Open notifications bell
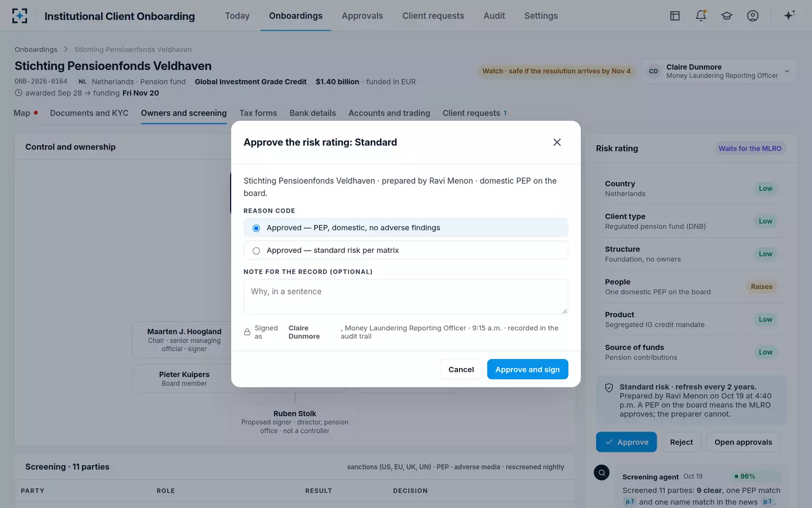The width and height of the screenshot is (812, 508). point(701,16)
